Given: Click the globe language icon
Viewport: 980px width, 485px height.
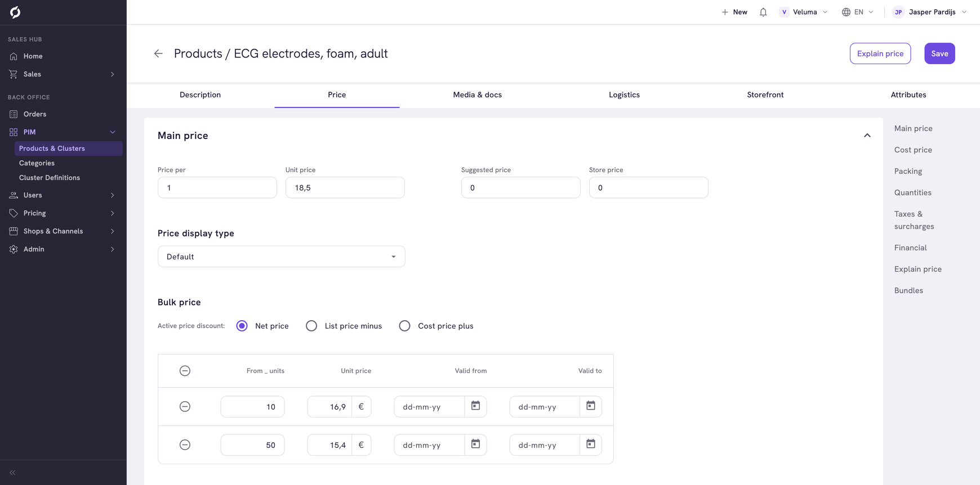Looking at the screenshot, I should click(x=846, y=12).
